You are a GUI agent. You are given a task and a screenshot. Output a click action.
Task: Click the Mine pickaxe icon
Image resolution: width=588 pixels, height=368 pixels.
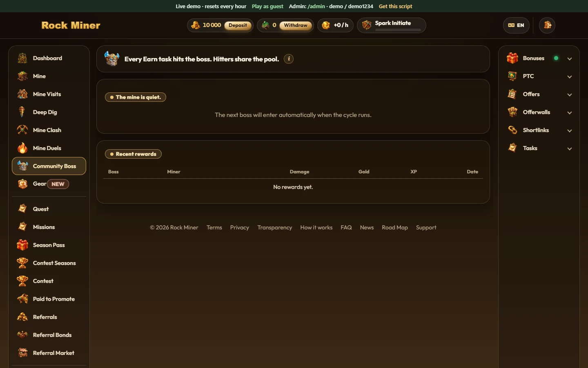(x=22, y=76)
